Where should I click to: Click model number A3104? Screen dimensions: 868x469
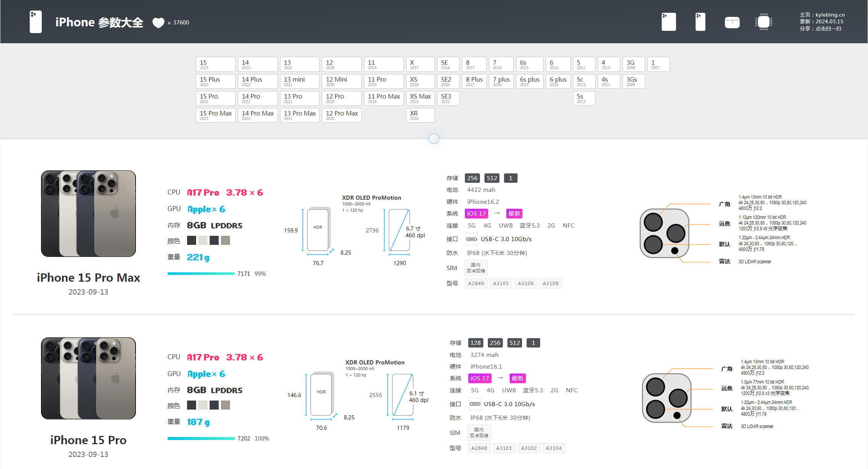pyautogui.click(x=554, y=448)
